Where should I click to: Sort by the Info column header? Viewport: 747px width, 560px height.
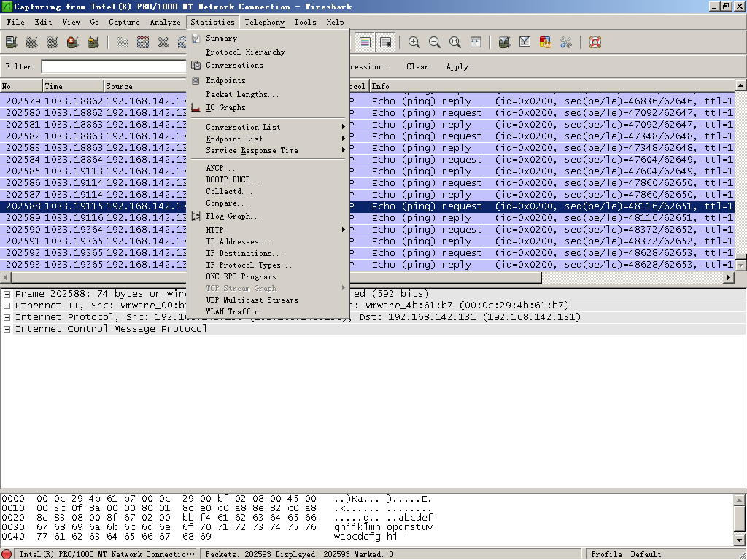tap(553, 86)
